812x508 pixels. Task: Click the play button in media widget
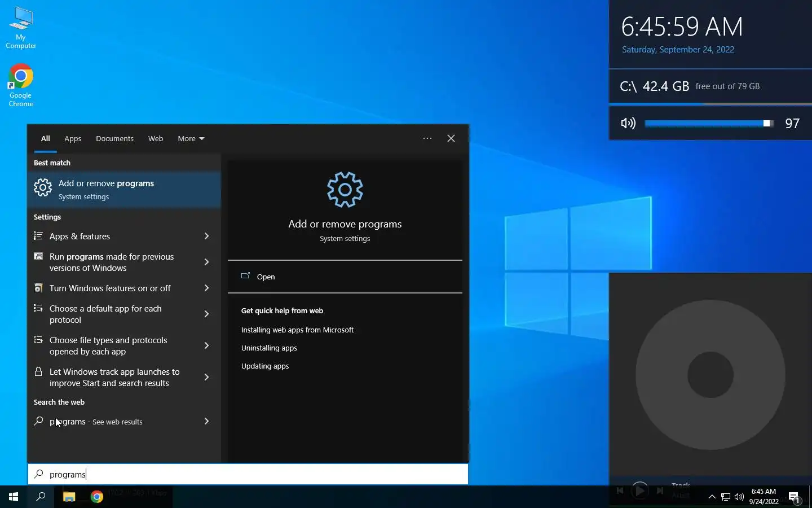coord(639,491)
